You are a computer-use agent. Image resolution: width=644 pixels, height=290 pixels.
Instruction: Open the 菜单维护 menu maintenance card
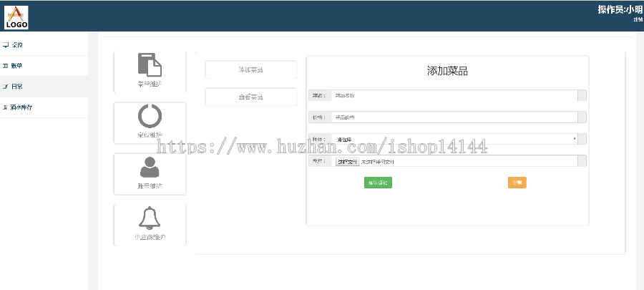(150, 72)
